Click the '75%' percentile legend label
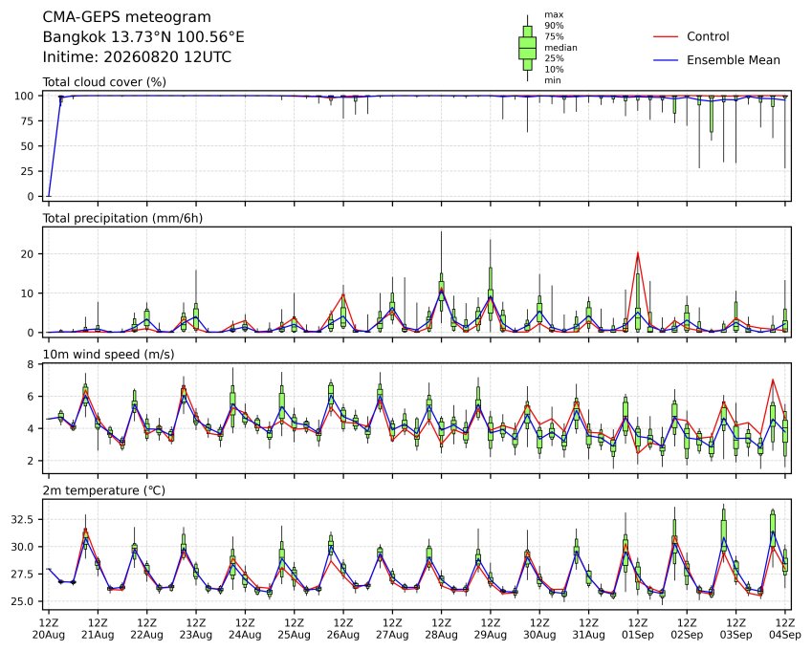The width and height of the screenshot is (812, 651). coord(554,36)
